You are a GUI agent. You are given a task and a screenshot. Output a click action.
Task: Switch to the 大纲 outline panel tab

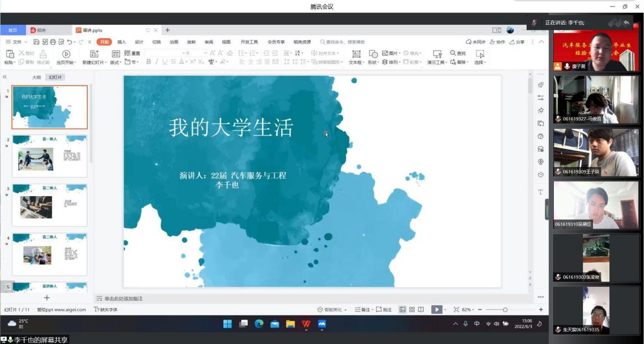point(36,77)
